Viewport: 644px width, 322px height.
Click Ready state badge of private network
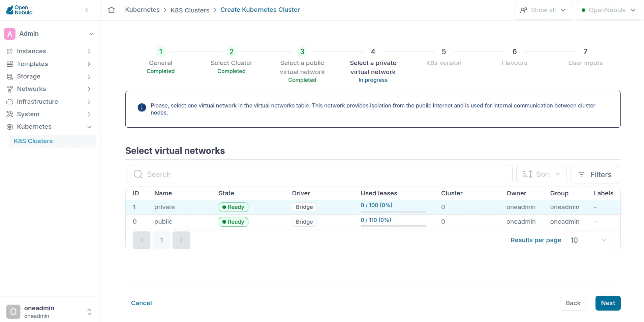click(234, 207)
